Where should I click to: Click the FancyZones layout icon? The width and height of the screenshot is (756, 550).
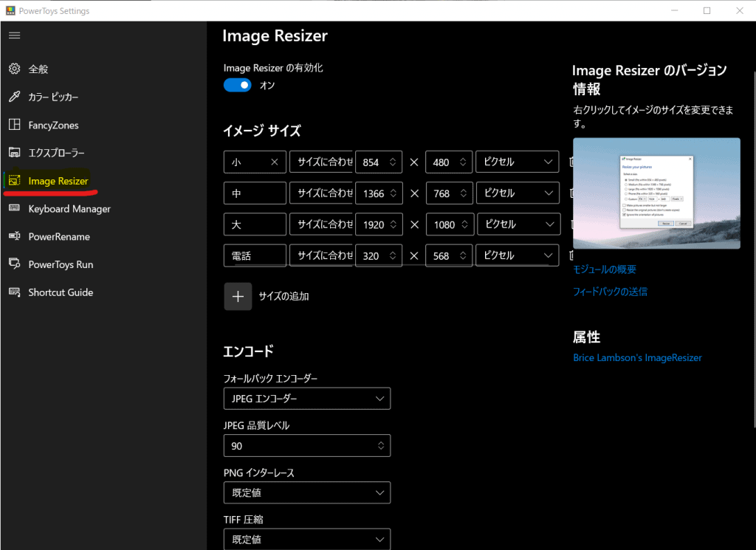click(x=14, y=126)
